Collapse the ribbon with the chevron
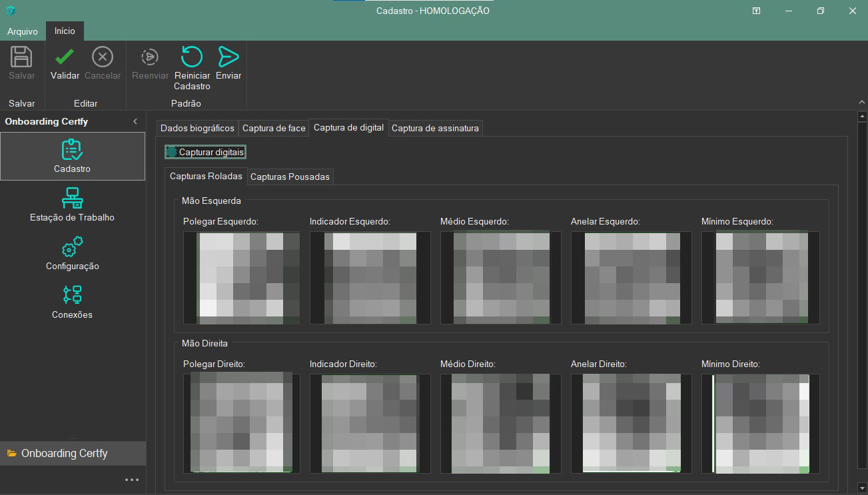 (x=862, y=103)
